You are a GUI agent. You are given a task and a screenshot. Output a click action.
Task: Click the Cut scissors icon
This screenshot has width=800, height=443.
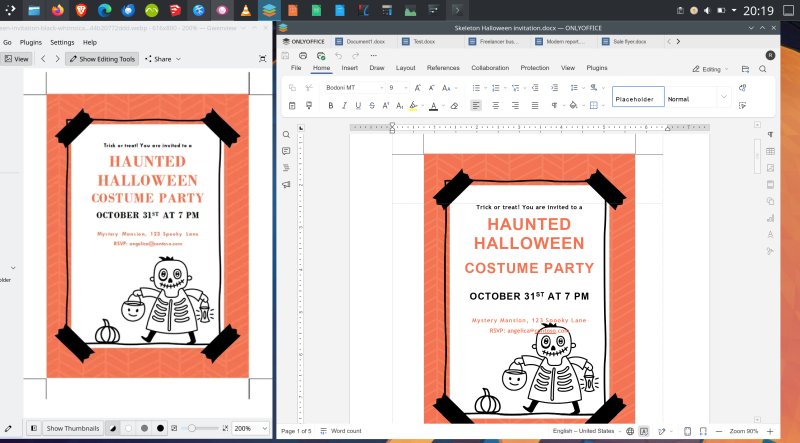point(309,88)
